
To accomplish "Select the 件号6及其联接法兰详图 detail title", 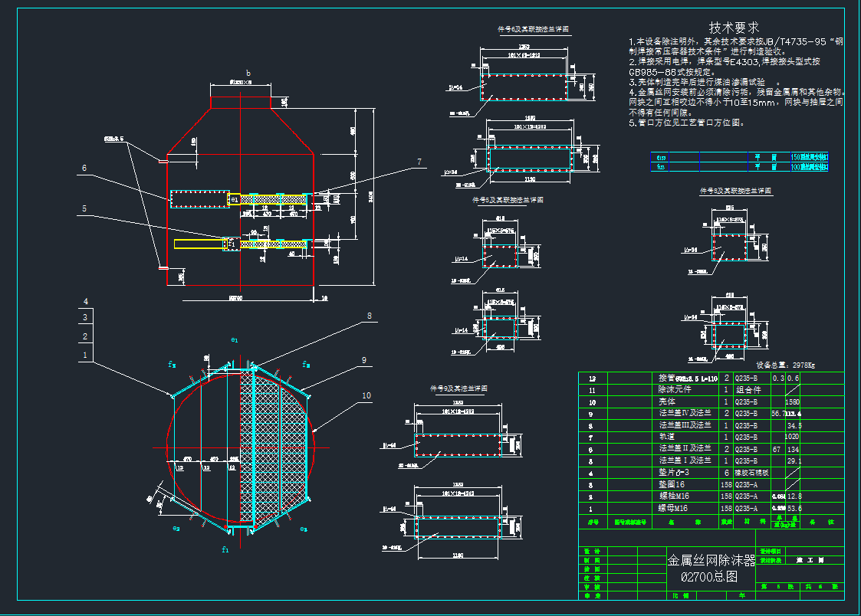I will 534,30.
